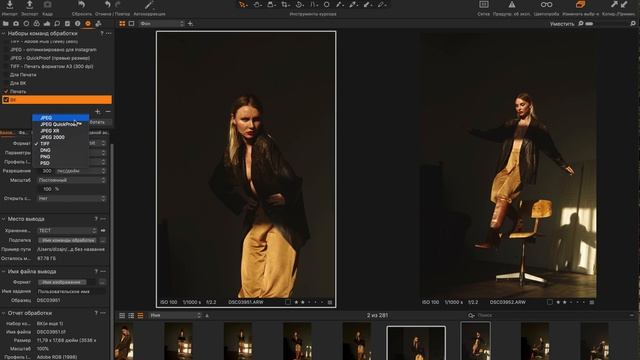Select the Rotate cursor tool
640x360 pixels.
click(300, 4)
